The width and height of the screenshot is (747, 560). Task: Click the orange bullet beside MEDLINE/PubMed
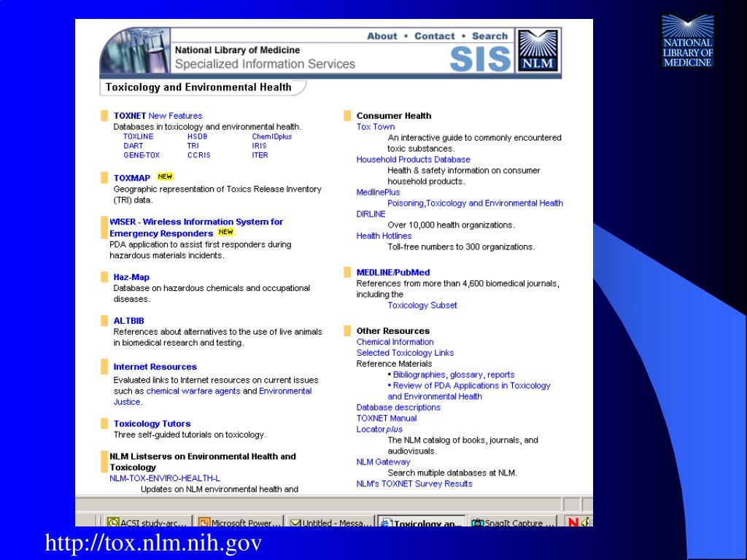click(x=347, y=273)
